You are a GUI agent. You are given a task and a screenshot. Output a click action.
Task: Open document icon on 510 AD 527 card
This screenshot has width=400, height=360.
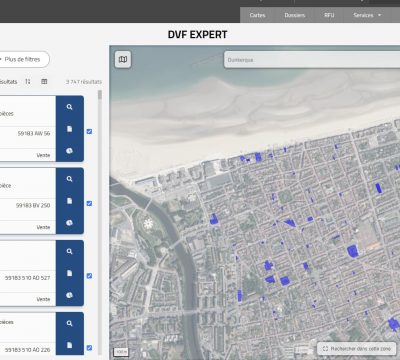[x=69, y=273]
